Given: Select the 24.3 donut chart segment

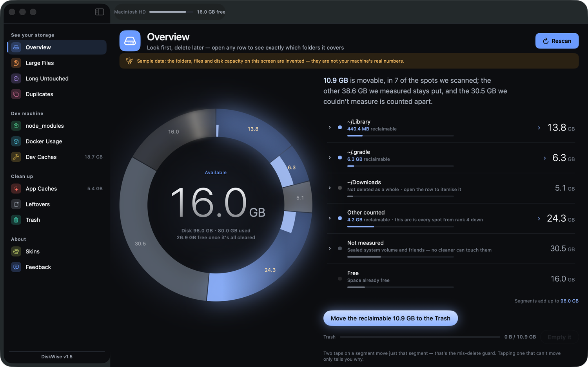Looking at the screenshot, I should 270,270.
